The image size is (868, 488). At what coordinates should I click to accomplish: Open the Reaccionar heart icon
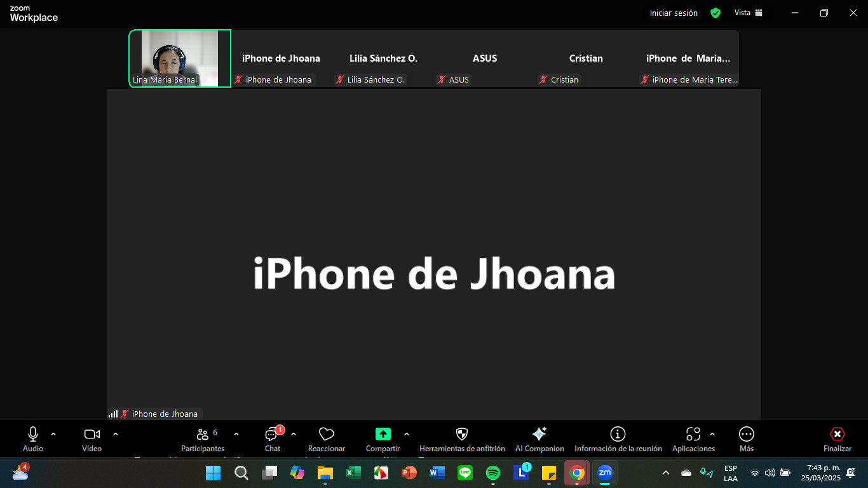[326, 435]
